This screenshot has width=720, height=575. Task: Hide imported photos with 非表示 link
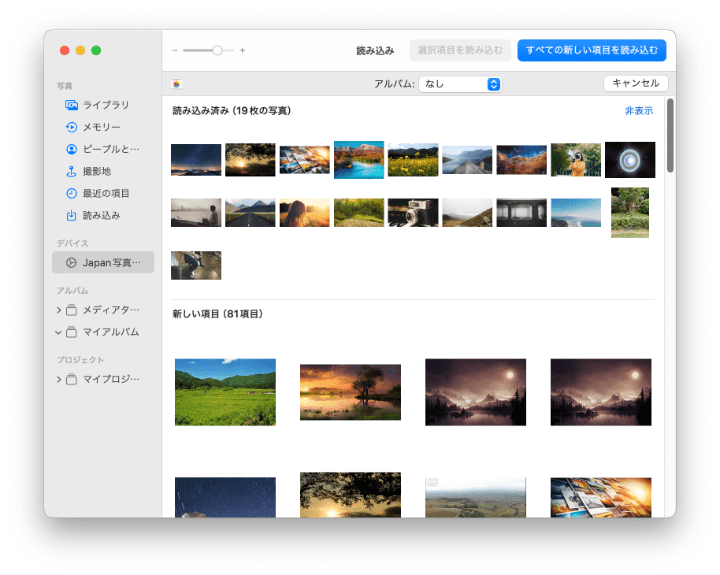coord(638,111)
